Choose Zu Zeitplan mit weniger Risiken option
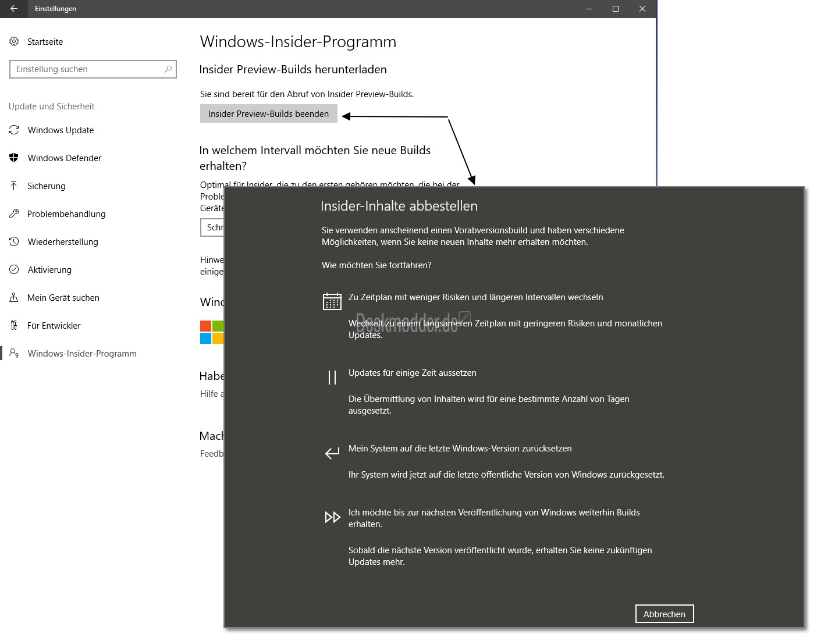The image size is (828, 644). [475, 297]
